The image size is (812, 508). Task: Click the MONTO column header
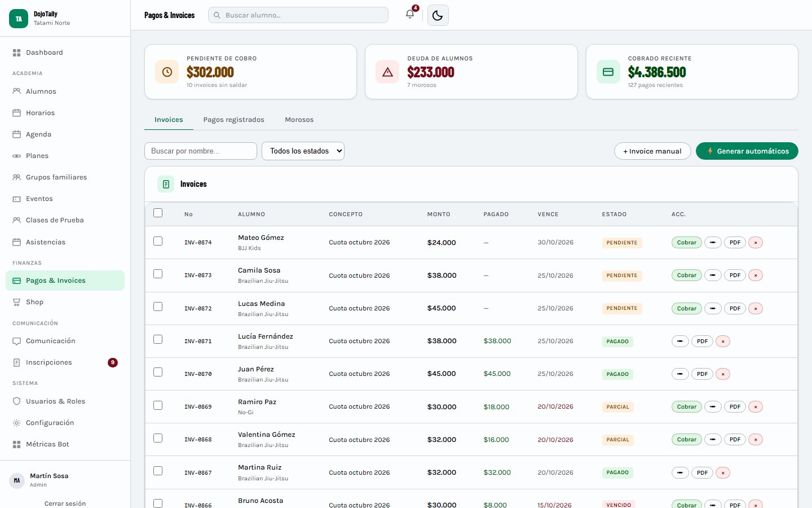[439, 214]
